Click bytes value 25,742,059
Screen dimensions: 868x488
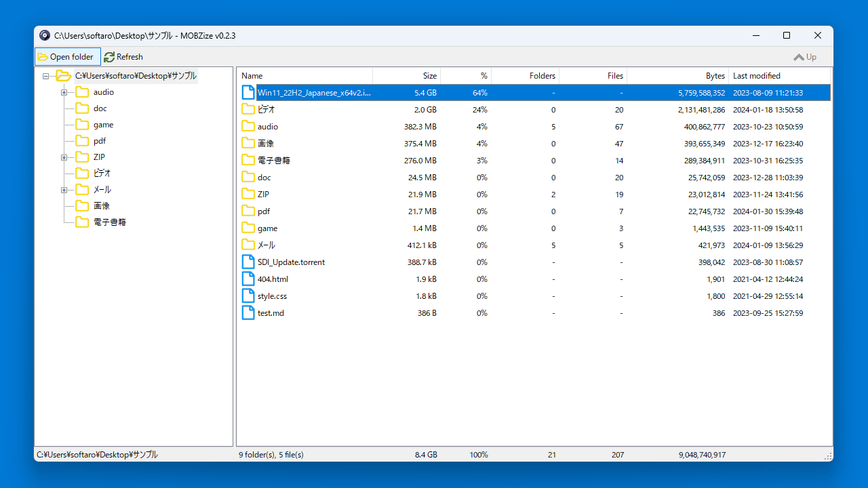pos(707,178)
